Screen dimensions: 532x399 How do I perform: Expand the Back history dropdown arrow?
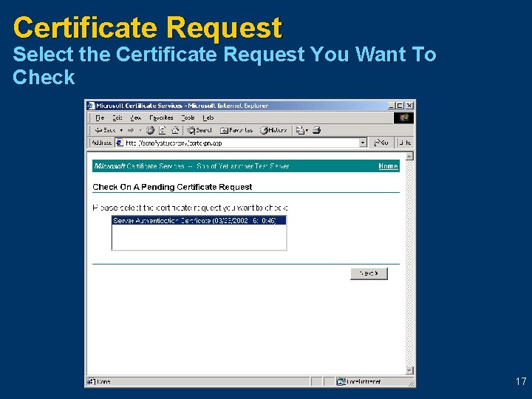pyautogui.click(x=121, y=130)
